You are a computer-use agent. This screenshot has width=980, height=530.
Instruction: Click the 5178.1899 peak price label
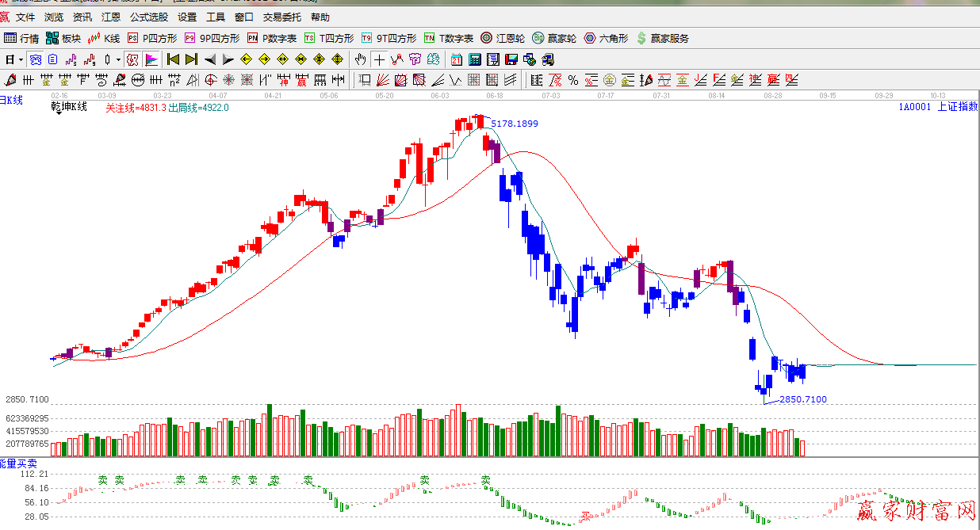pos(515,124)
